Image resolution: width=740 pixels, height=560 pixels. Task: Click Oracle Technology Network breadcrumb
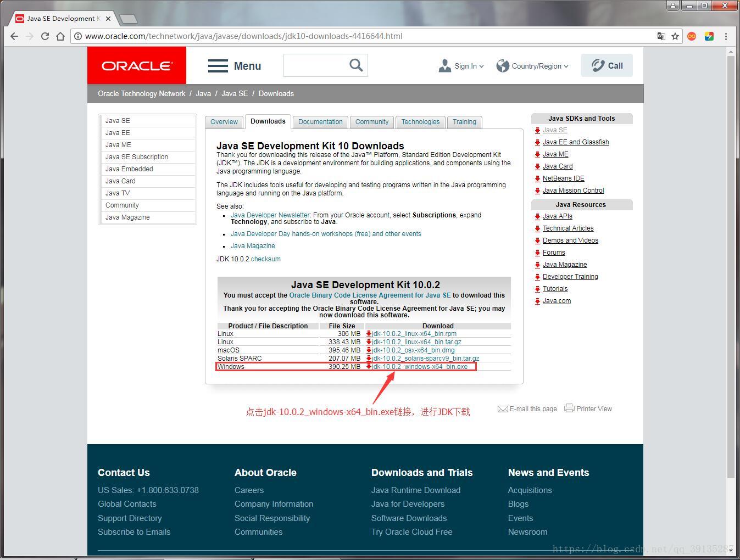(142, 94)
